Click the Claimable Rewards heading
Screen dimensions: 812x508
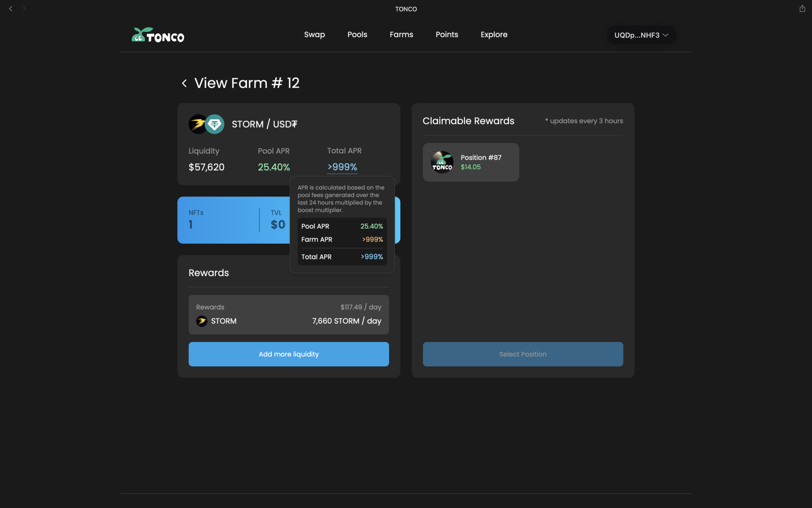(468, 121)
